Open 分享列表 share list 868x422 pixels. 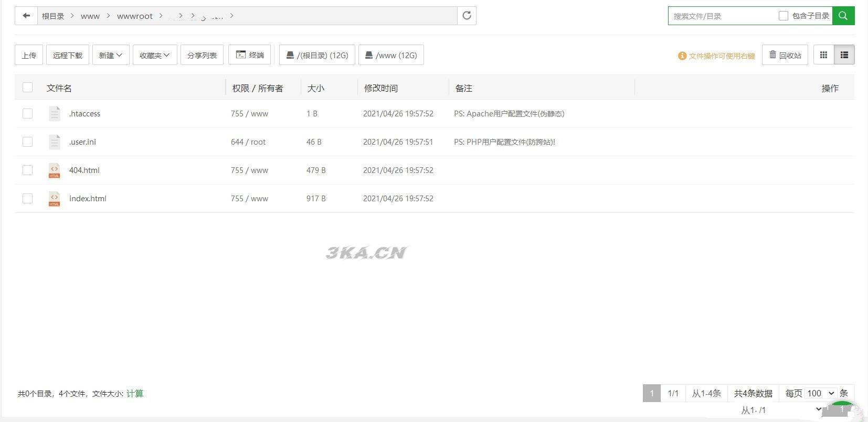[202, 55]
